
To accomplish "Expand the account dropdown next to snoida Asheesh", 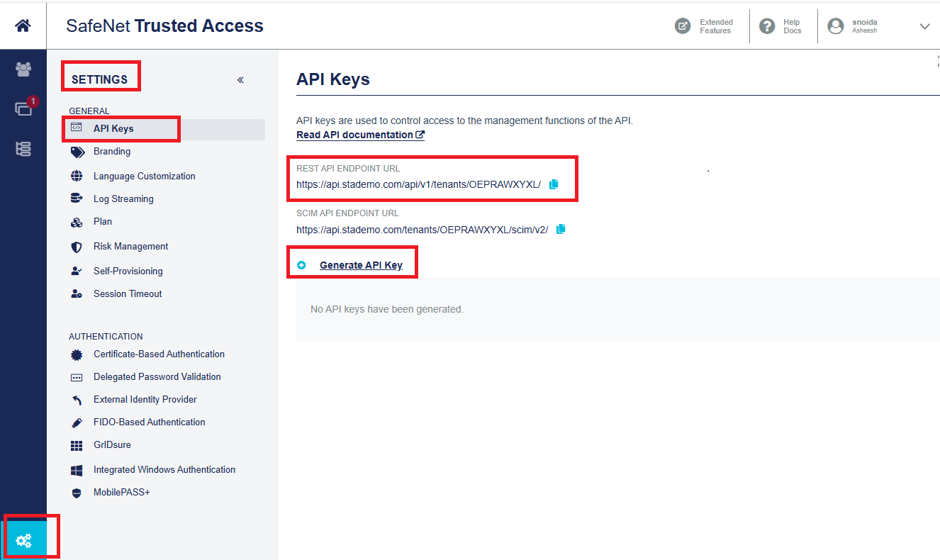I will point(924,26).
